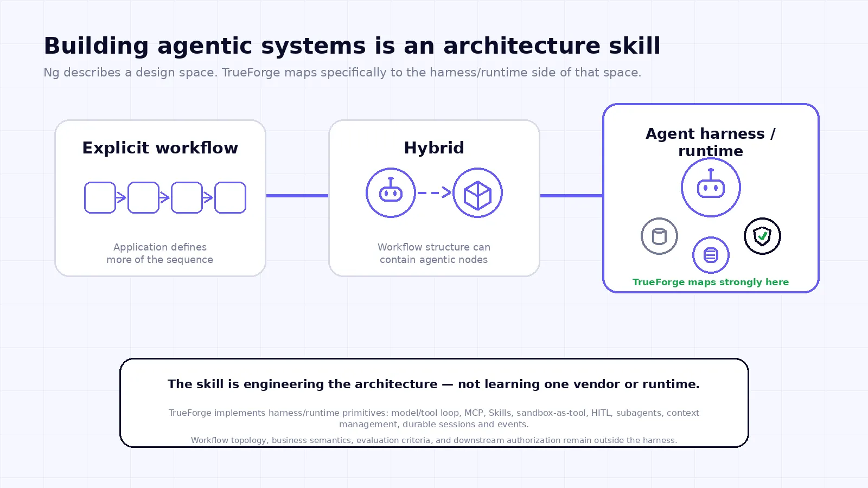Click 'TrueForge maps strongly here' green label

[x=711, y=282]
